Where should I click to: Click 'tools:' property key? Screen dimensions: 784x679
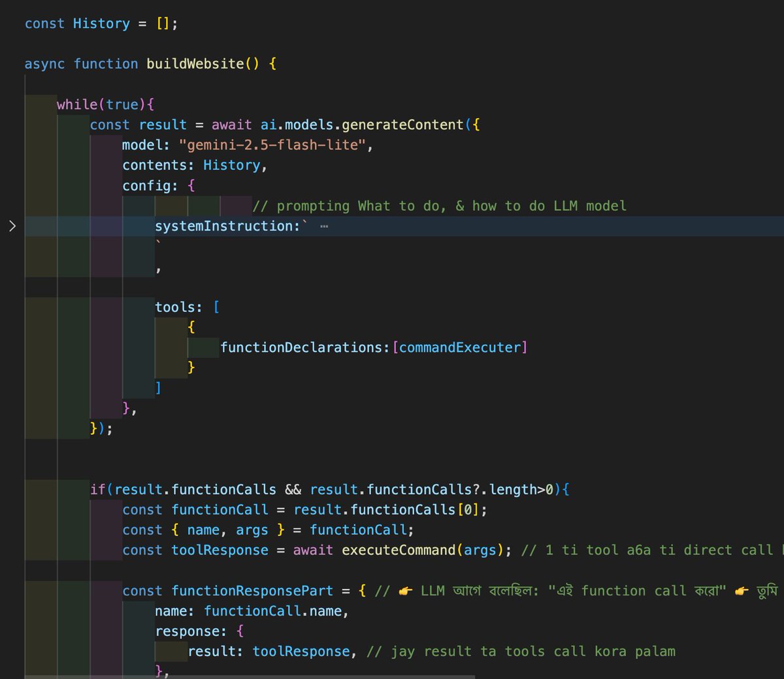[178, 307]
